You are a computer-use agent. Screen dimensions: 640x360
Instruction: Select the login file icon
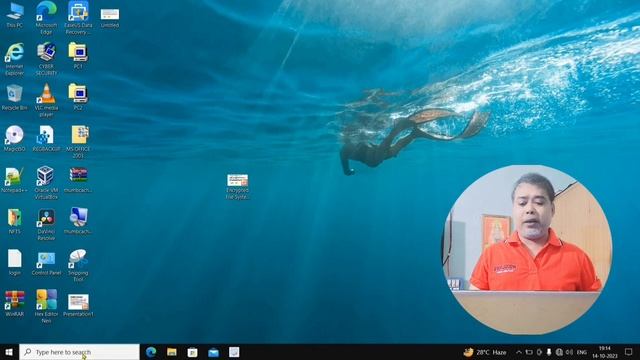[x=15, y=262]
